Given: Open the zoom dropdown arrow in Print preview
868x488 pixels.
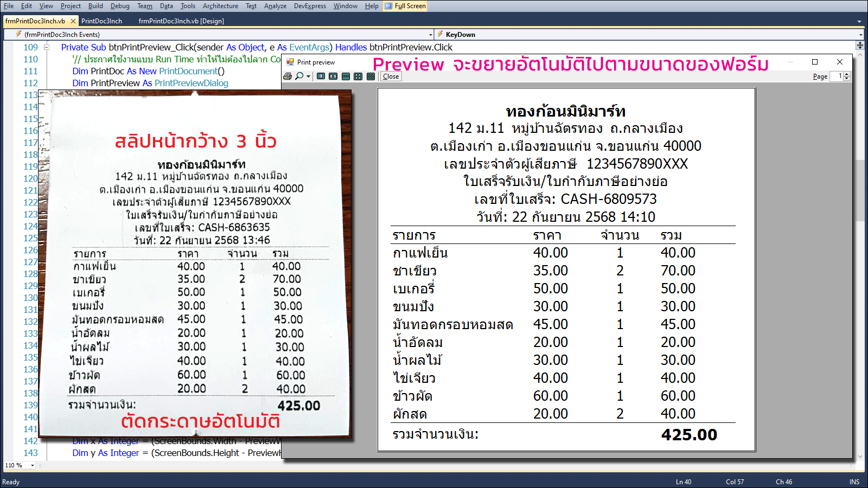Looking at the screenshot, I should (308, 76).
